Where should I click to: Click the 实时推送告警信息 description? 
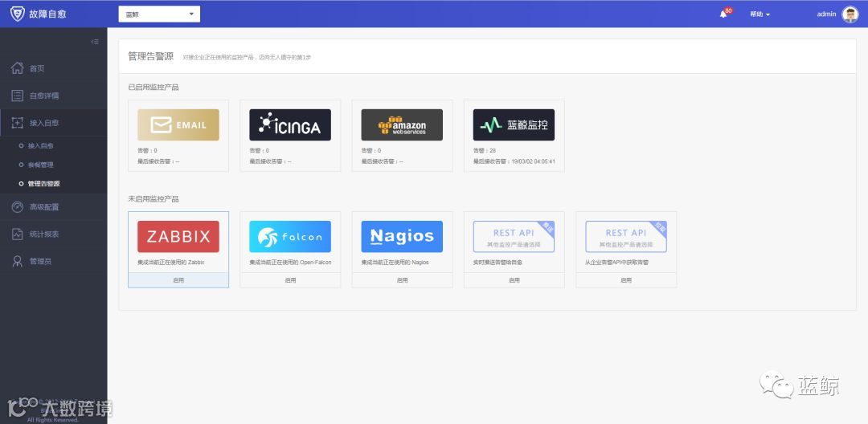coord(497,263)
